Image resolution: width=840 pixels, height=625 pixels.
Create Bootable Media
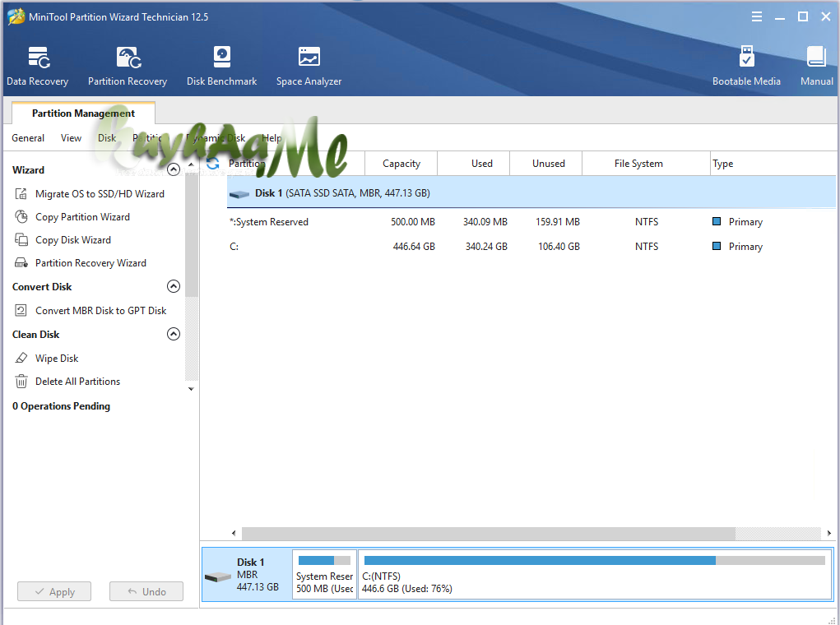tap(746, 66)
